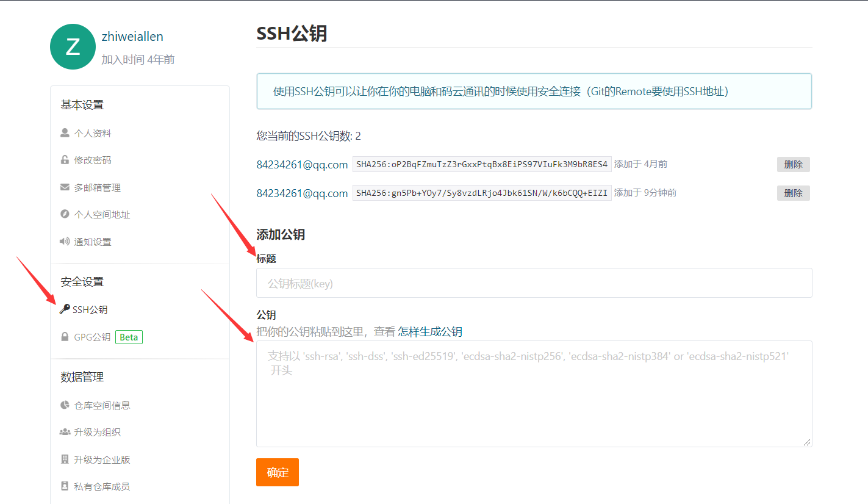Viewport: 868px width, 504px height.
Task: Delete the SSH key added 9分钟前
Action: 793,192
